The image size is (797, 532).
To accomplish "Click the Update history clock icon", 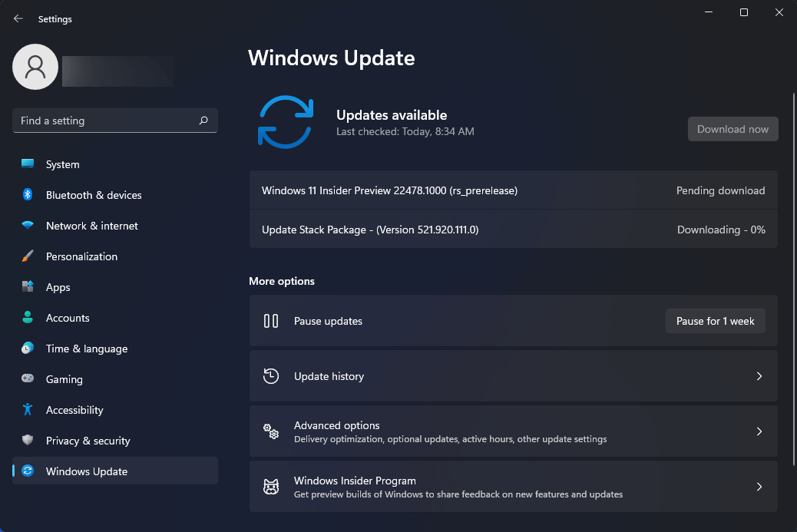I will (x=271, y=376).
